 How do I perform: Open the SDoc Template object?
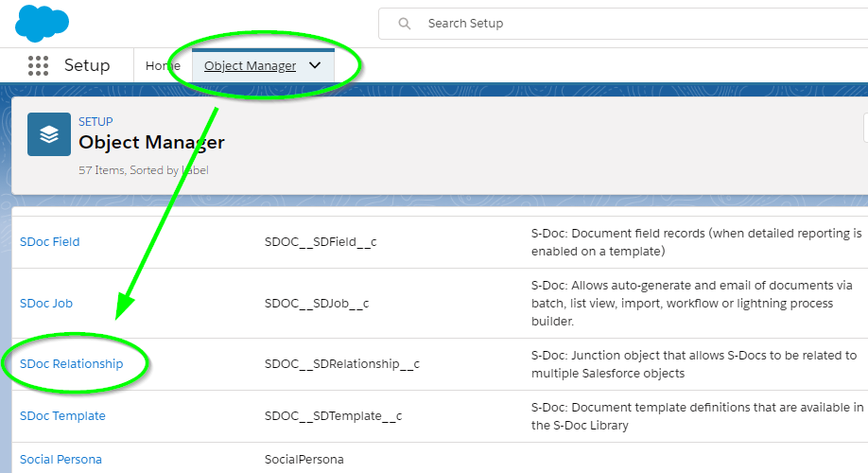pyautogui.click(x=62, y=416)
